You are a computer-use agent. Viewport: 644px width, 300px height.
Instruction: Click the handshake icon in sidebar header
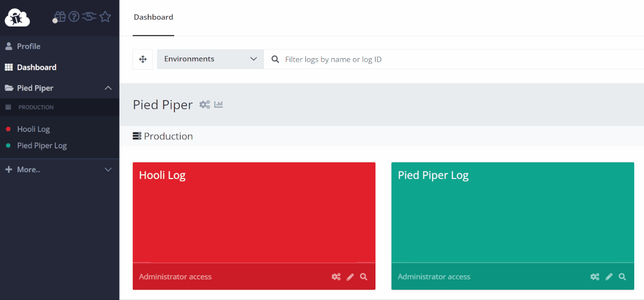[89, 17]
